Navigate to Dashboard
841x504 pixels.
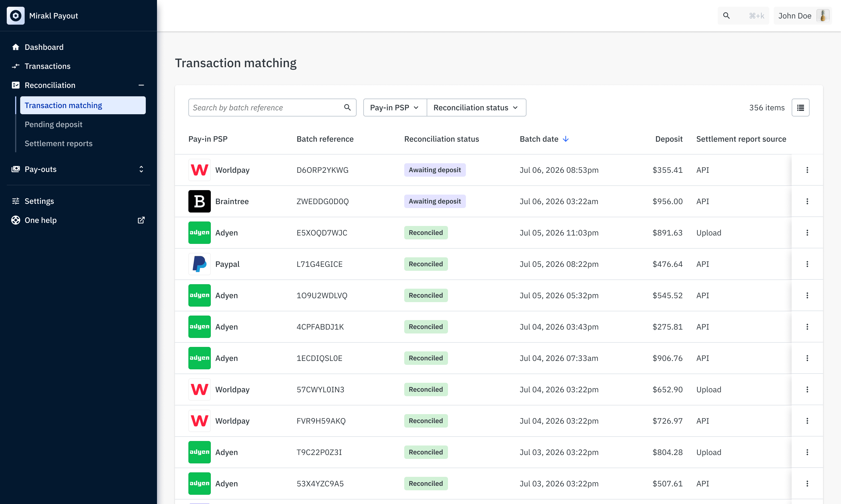click(44, 47)
